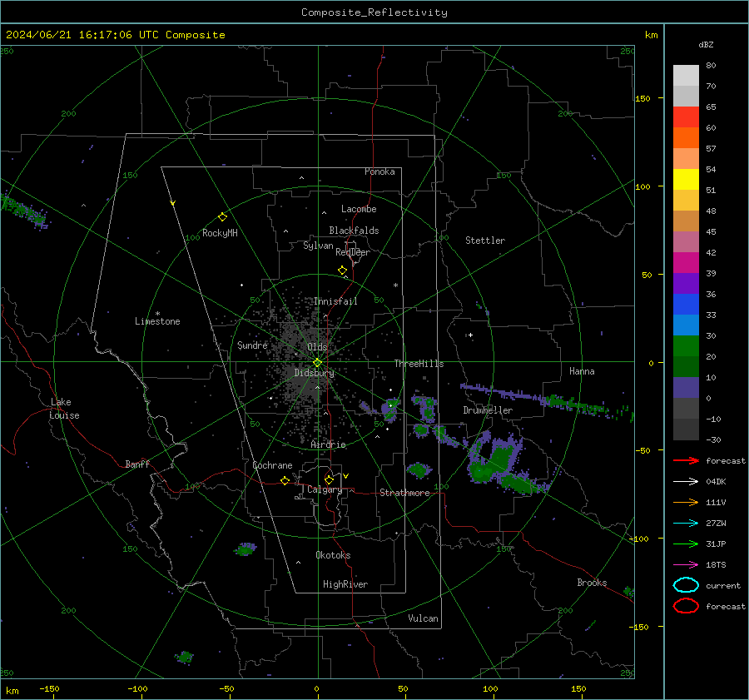Click the green echo cell above Strathmore

[419, 470]
